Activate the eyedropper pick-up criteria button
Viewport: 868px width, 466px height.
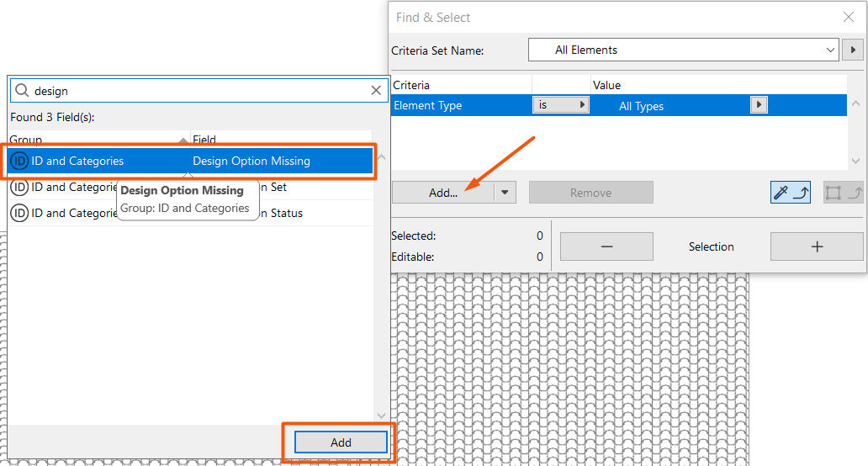tap(790, 193)
